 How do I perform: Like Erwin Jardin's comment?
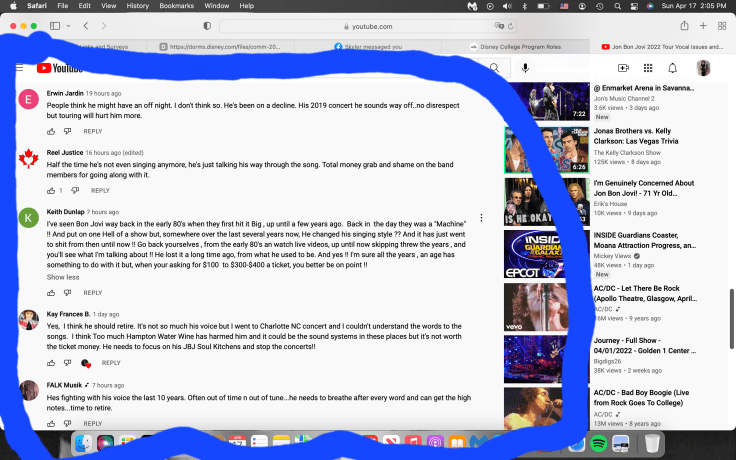tap(52, 131)
